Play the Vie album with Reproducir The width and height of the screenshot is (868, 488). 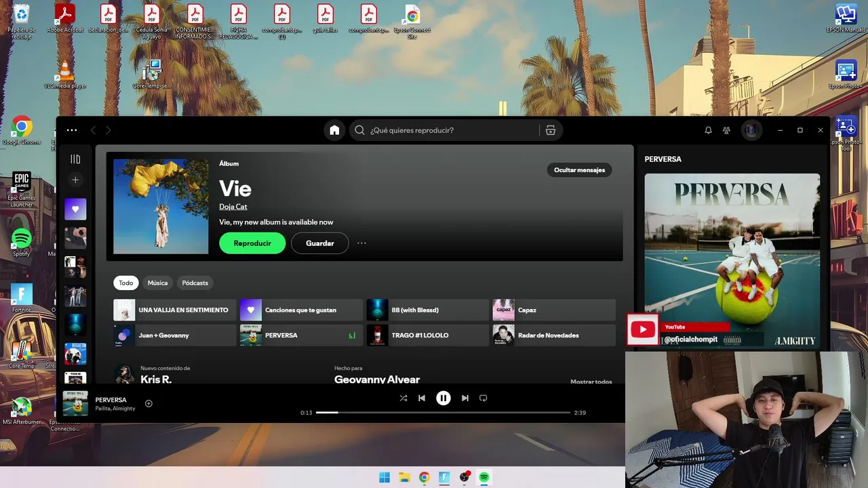tap(252, 243)
